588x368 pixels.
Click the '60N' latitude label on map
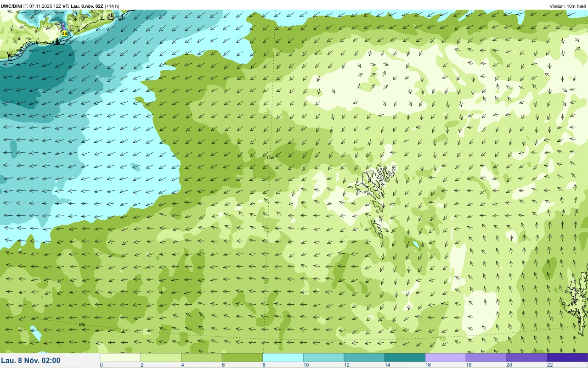click(82, 325)
